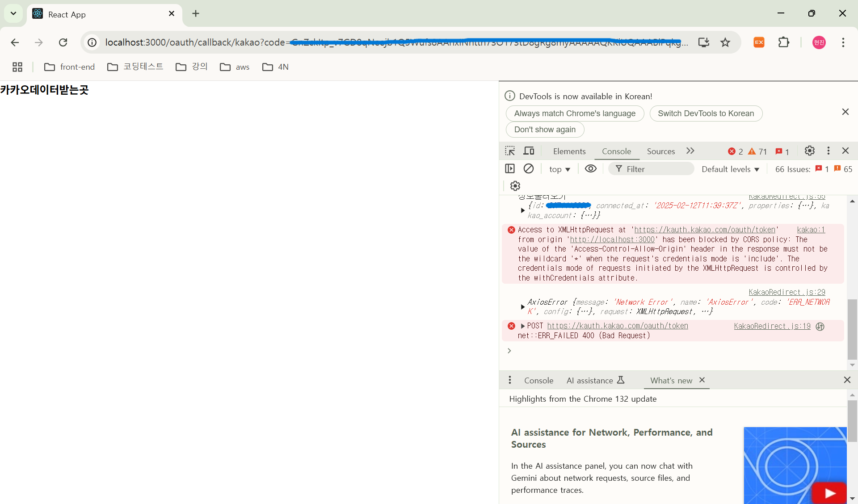Dismiss the DevTools language infobar

[845, 112]
